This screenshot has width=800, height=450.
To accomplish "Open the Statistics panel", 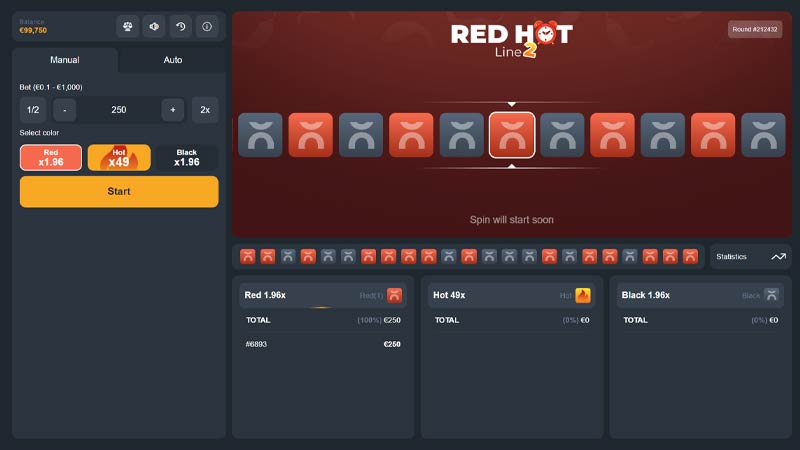I will 751,257.
